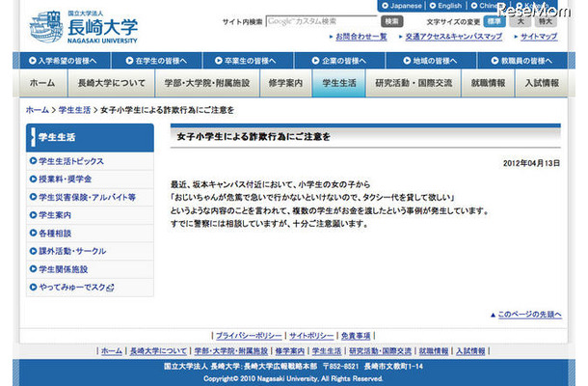Click 就職情報 in the footer navigation
Screen dimensions: 588x386
pos(434,351)
